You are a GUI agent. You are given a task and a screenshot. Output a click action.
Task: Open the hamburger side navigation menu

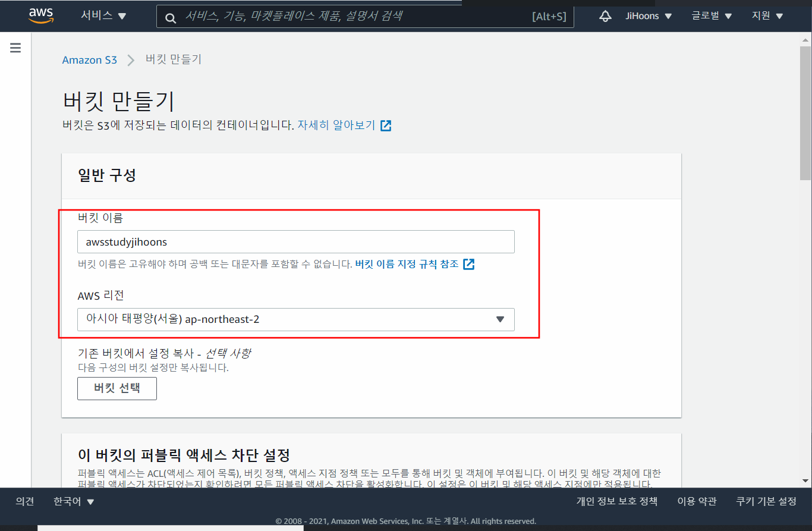point(15,48)
